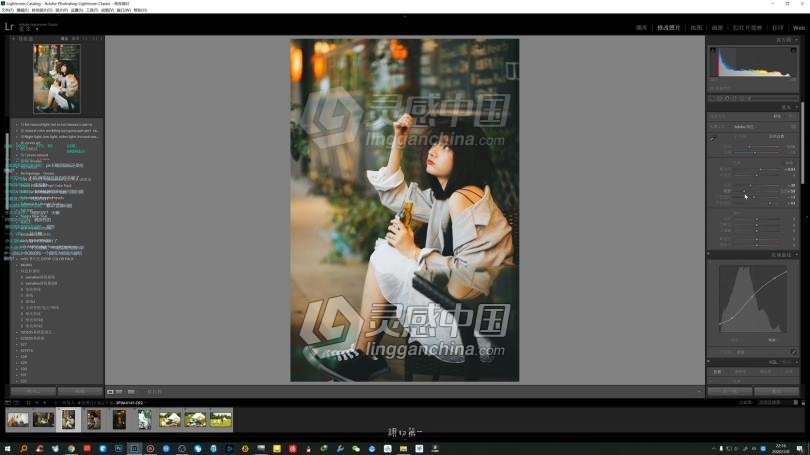The width and height of the screenshot is (810, 455).
Task: Adjust the Exposure slider handle
Action: click(760, 169)
